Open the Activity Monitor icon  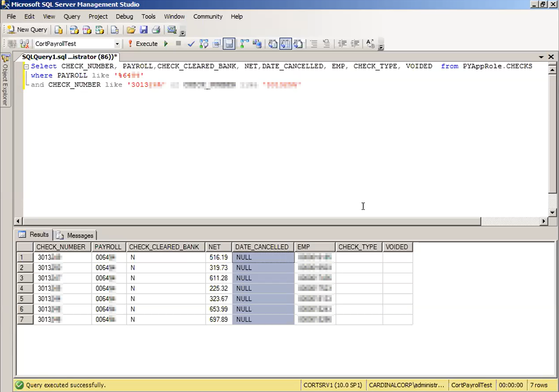tap(172, 30)
